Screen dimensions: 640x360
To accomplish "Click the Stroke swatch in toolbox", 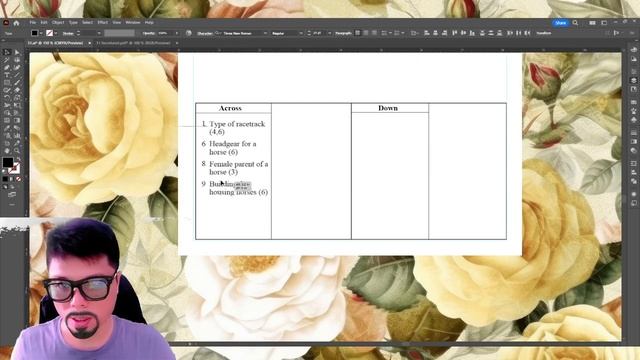I will [16, 169].
